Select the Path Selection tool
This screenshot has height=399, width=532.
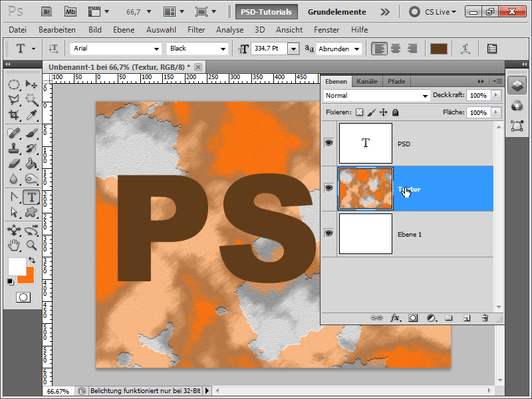coord(13,212)
